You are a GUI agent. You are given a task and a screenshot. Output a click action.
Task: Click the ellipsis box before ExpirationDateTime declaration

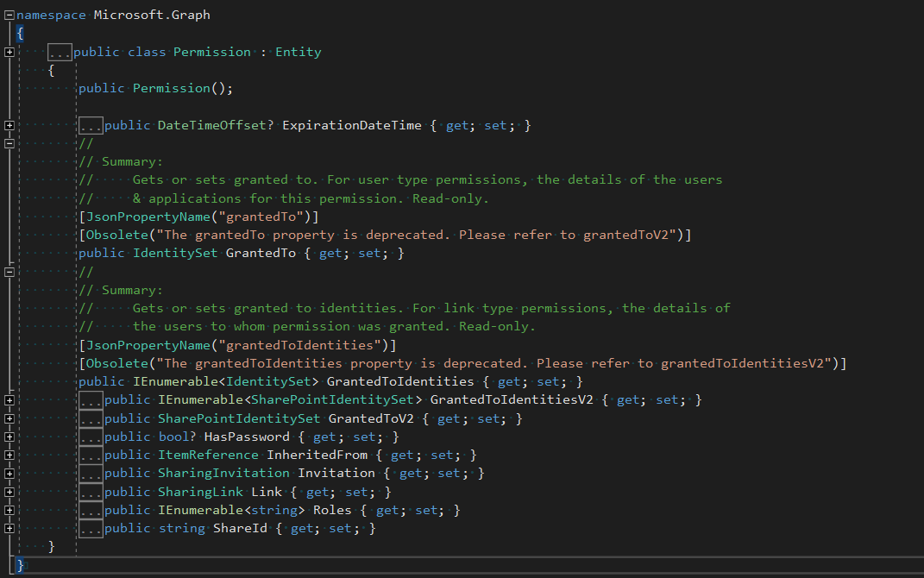(91, 125)
